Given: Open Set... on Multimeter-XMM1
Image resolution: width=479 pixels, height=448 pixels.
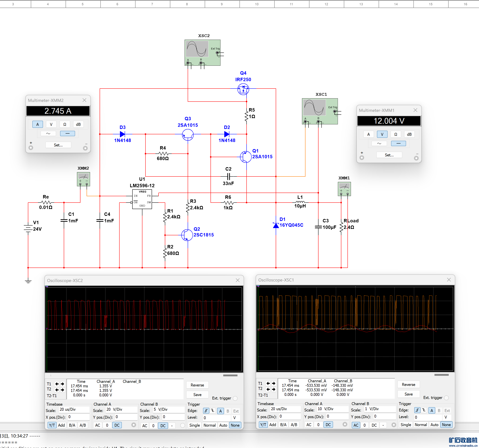Looking at the screenshot, I should click(389, 155).
